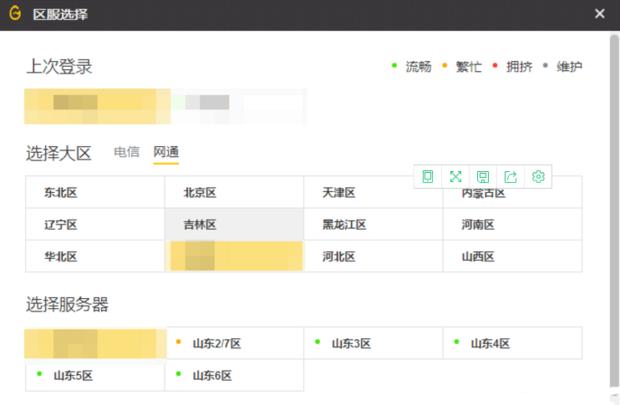Switch to the 网通 tab

166,152
